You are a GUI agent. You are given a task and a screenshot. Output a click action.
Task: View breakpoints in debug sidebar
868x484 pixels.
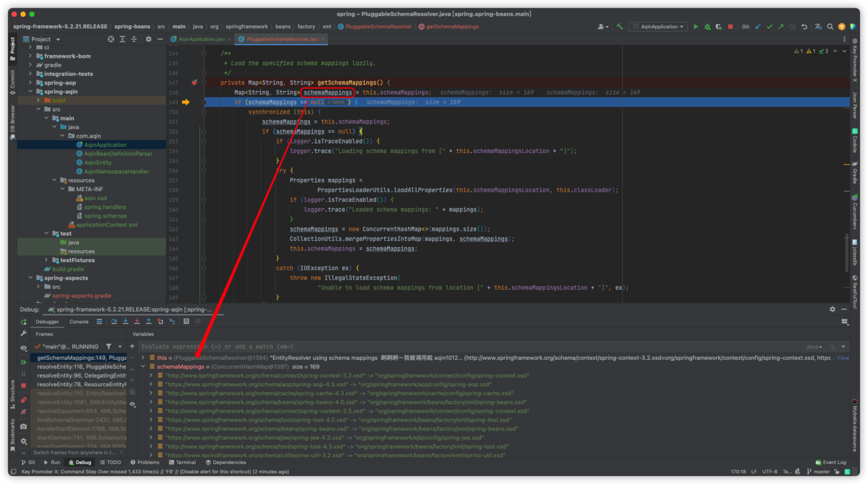pos(24,400)
